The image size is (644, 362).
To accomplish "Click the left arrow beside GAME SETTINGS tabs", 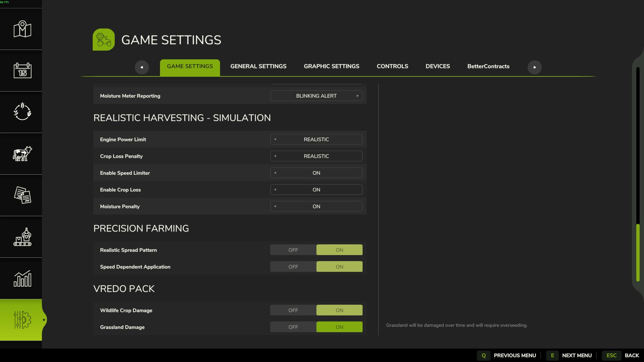I will coord(142,67).
